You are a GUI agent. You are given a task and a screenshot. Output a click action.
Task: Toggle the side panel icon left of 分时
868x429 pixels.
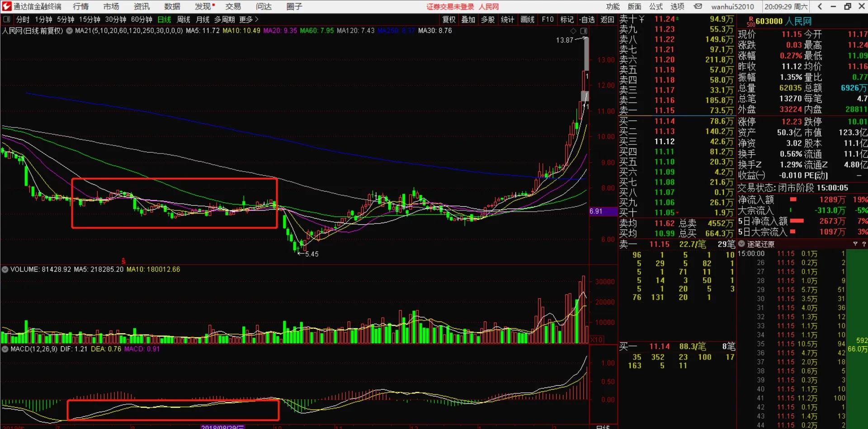7,19
